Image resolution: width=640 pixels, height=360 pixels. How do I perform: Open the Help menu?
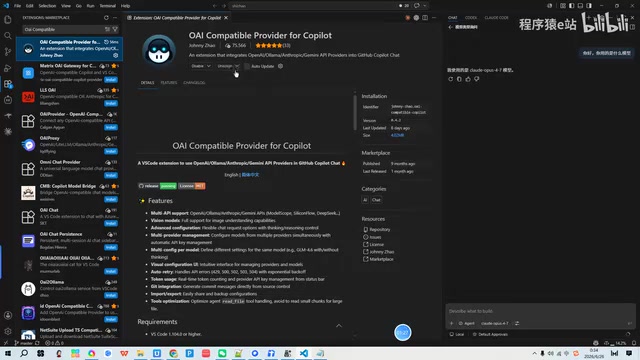(125, 6)
